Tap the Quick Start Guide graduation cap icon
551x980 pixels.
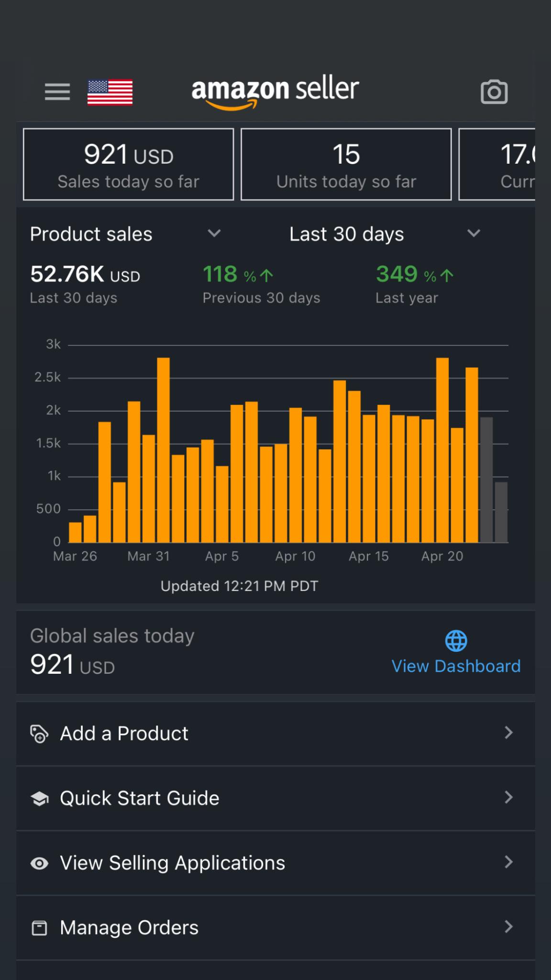tap(39, 798)
